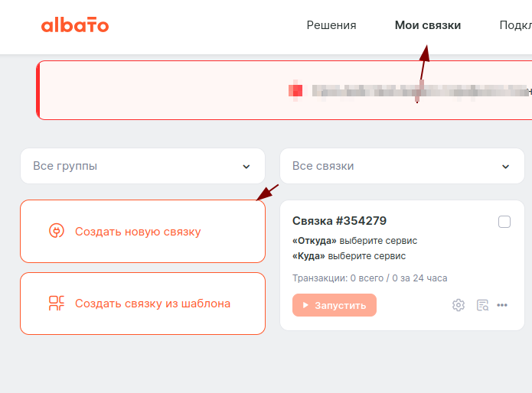
Task: Tick the checkbox for Связка #354279
Action: point(504,222)
